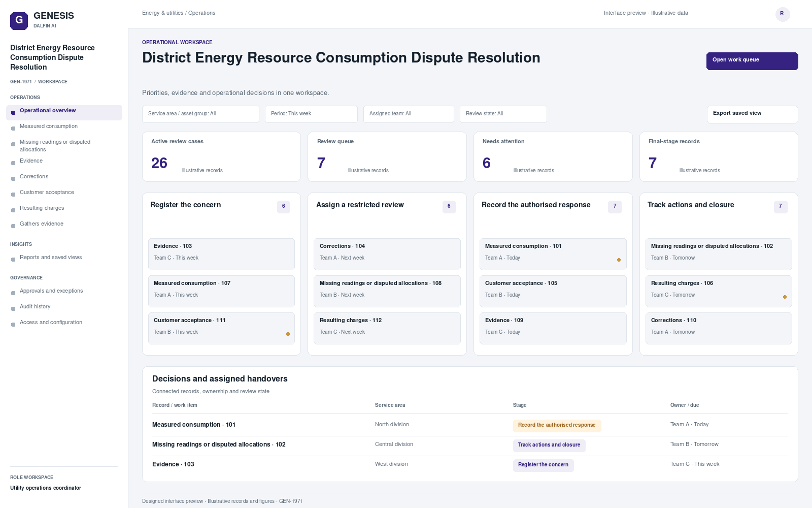Click the Open work queue button

click(752, 61)
